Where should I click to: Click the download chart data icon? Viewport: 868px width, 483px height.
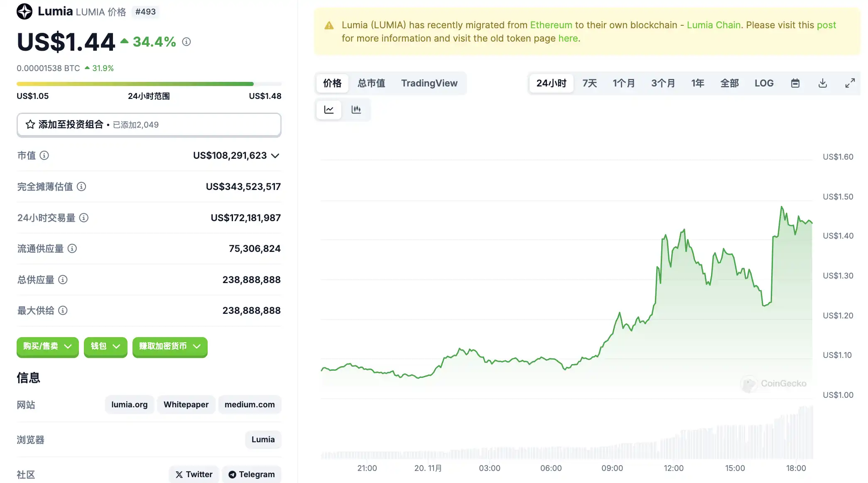[x=823, y=83]
